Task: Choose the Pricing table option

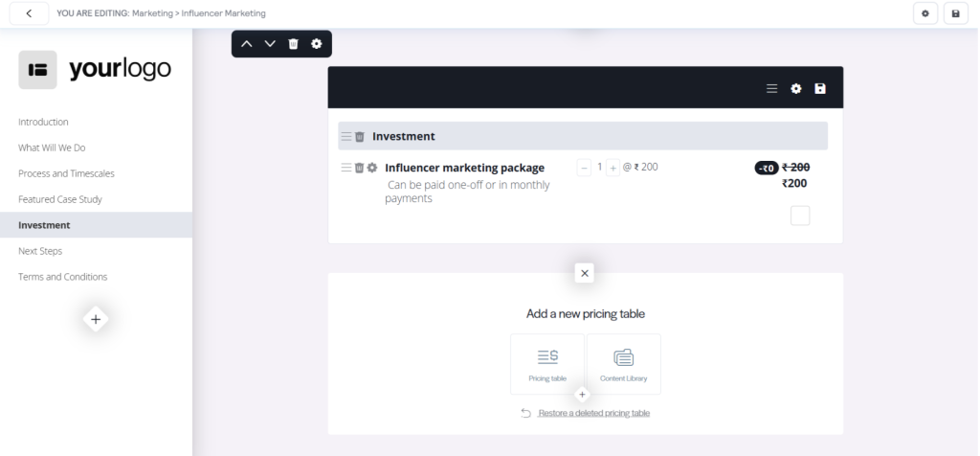Action: pyautogui.click(x=547, y=364)
